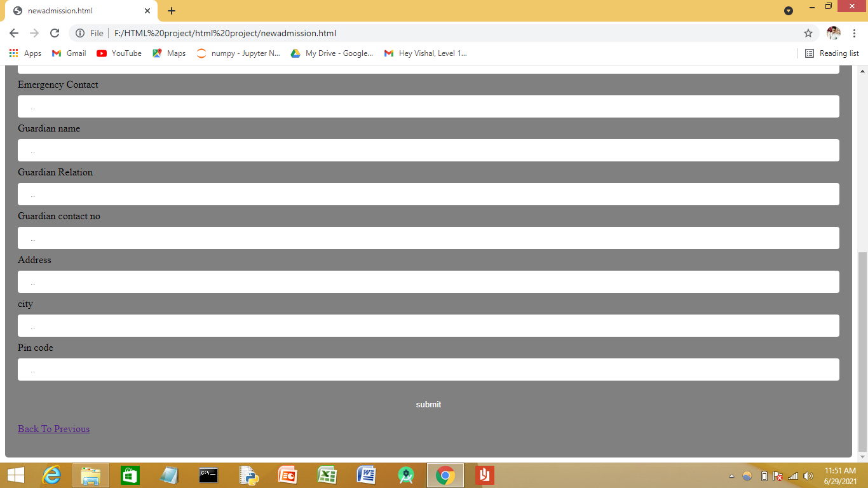Open the hidden icons tray arrow
Screen dimensions: 868x488
coord(730,476)
